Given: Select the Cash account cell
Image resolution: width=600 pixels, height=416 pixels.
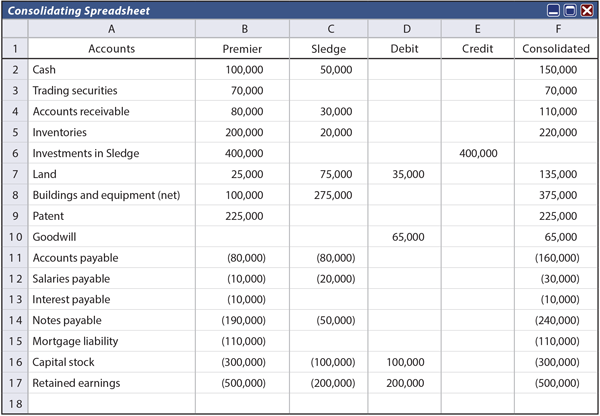Looking at the screenshot, I should click(111, 70).
